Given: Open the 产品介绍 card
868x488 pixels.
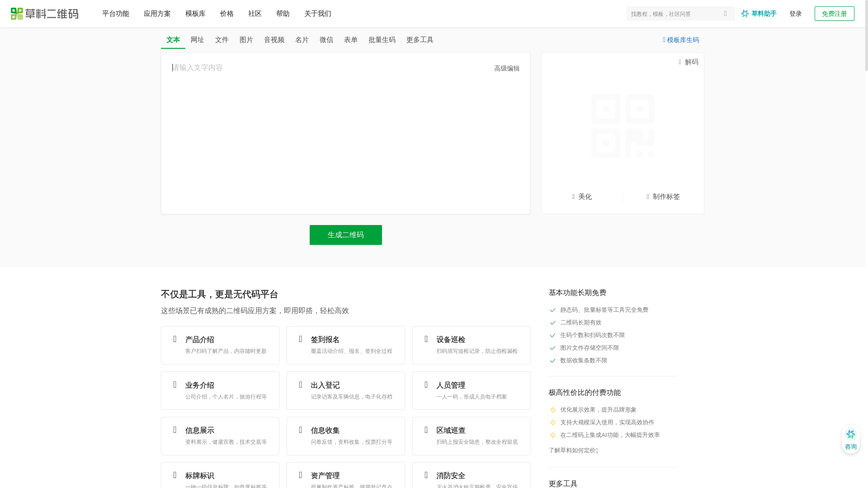Looking at the screenshot, I should coord(220,345).
